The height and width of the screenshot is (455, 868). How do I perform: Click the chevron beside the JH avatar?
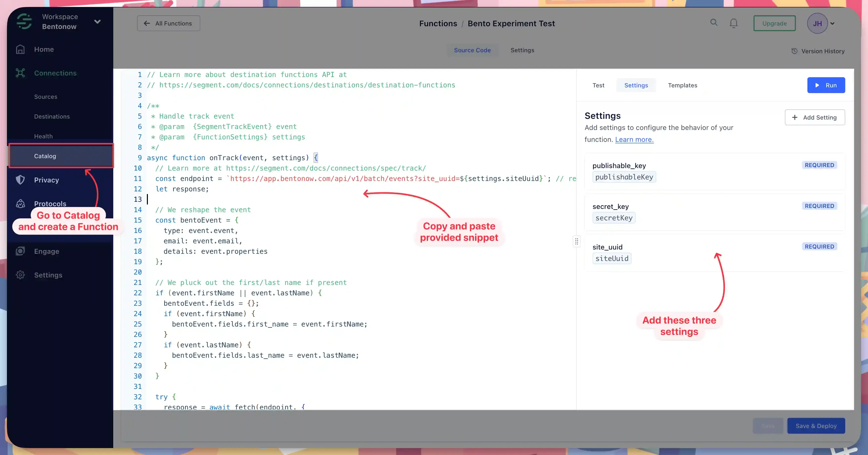tap(833, 24)
